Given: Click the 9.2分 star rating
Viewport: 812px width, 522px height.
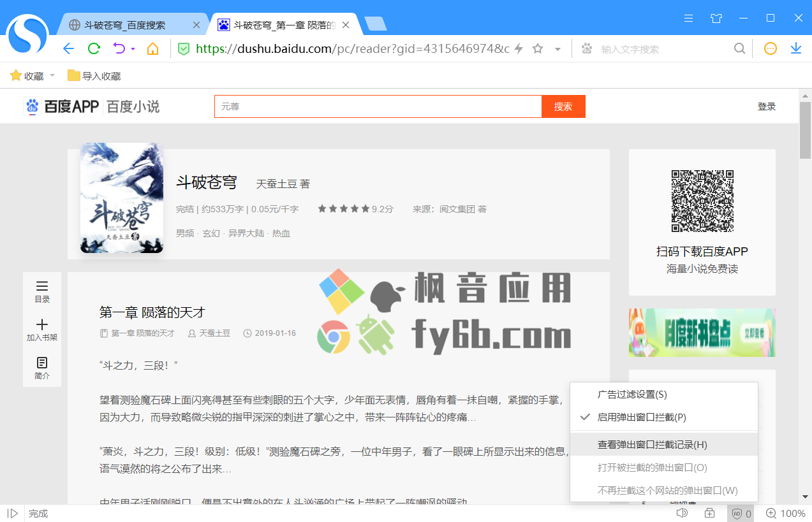Looking at the screenshot, I should pyautogui.click(x=355, y=208).
